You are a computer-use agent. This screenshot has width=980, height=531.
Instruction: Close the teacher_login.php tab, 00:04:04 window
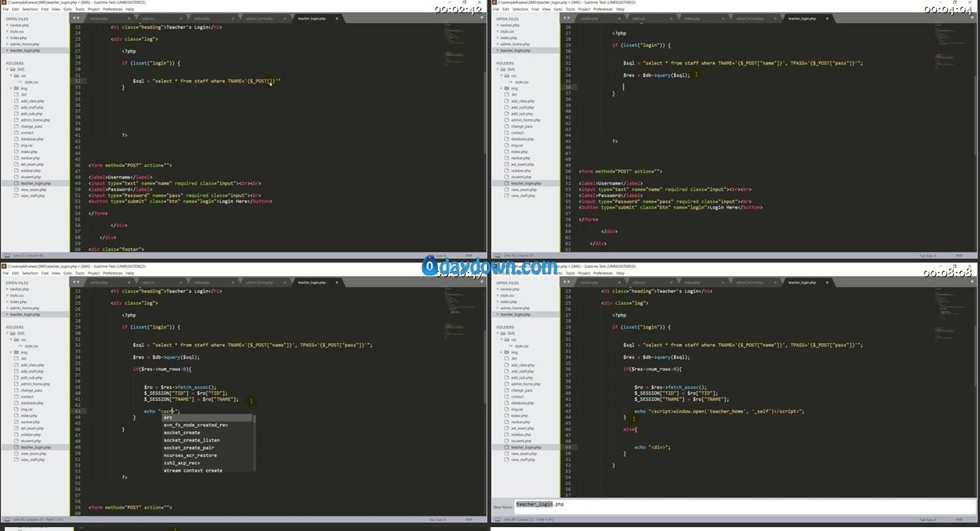click(827, 18)
